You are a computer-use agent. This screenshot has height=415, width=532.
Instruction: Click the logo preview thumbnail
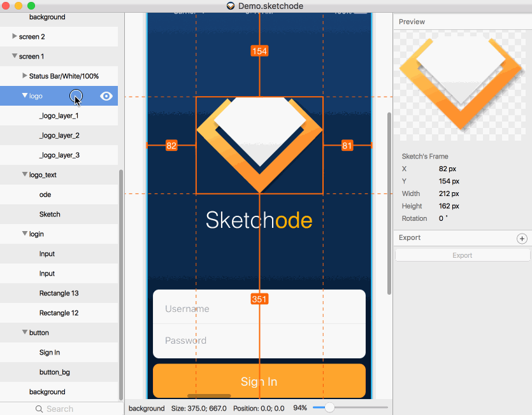462,85
